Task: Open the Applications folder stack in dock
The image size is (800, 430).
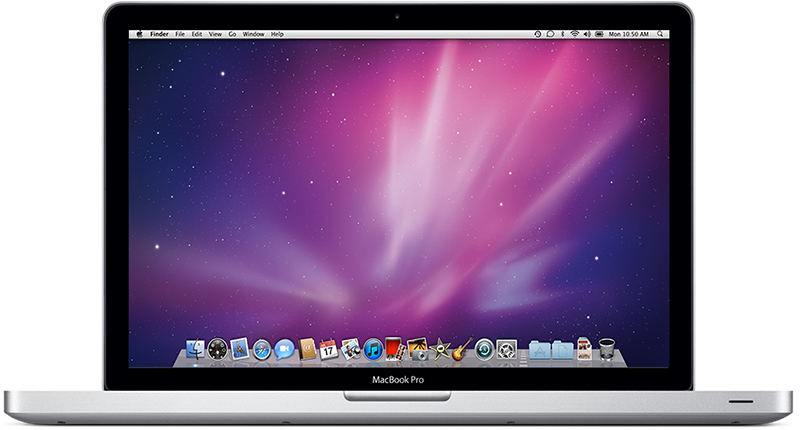Action: 540,349
